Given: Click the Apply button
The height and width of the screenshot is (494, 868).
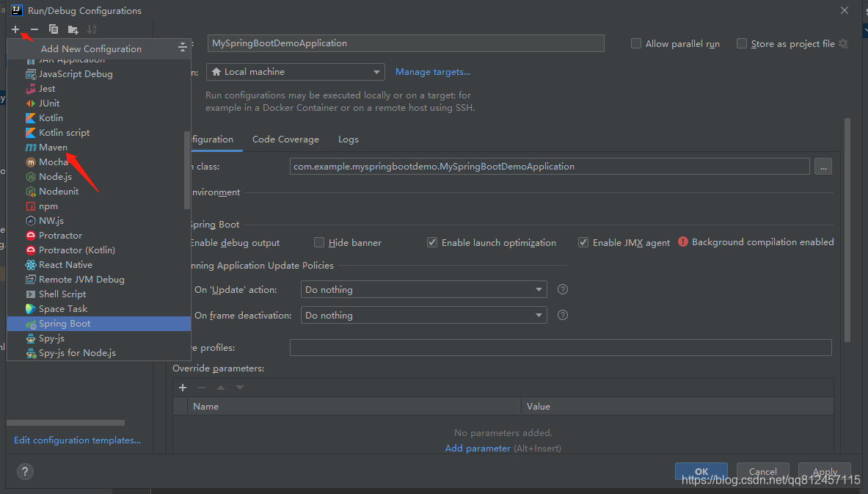Looking at the screenshot, I should [825, 472].
